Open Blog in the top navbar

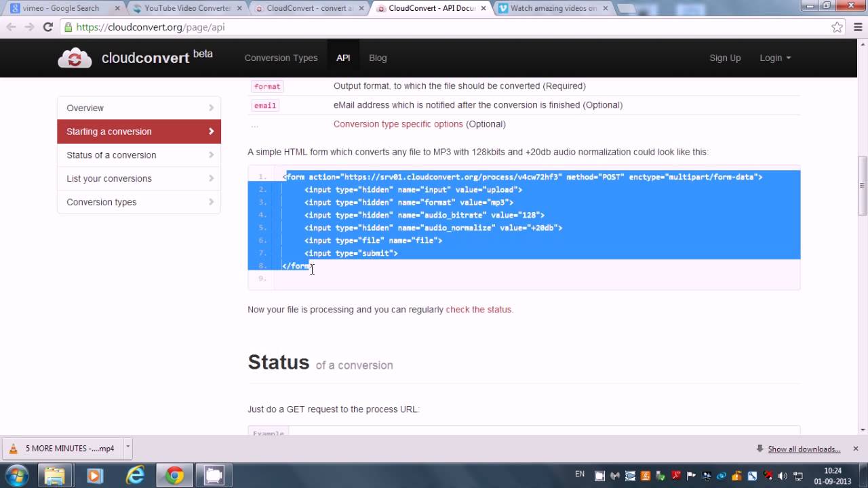click(x=378, y=58)
